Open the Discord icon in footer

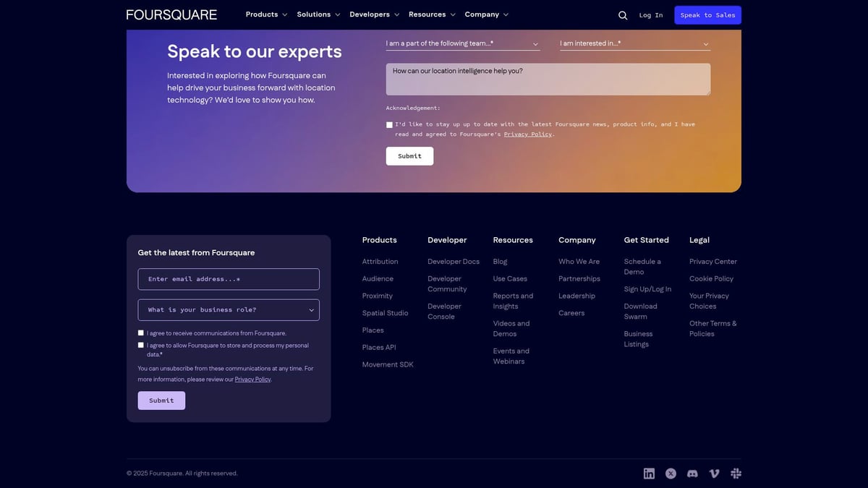[692, 474]
